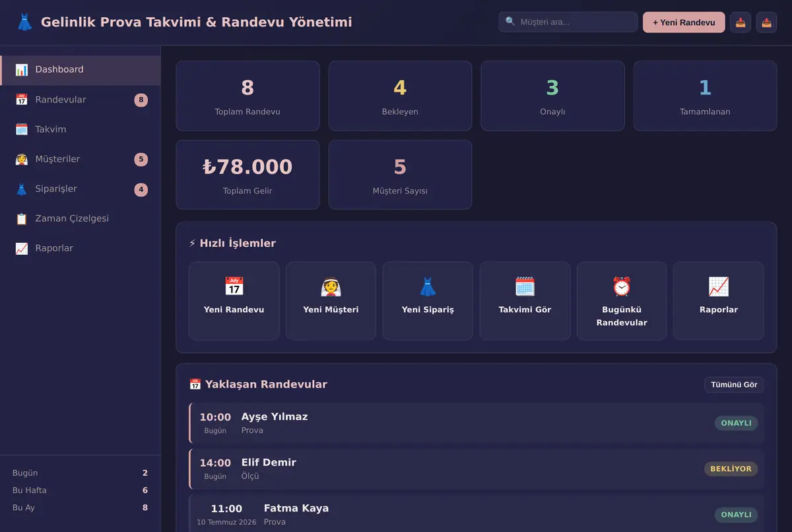Click the Müşteri ara search field
Image resolution: width=792 pixels, height=532 pixels.
click(568, 22)
